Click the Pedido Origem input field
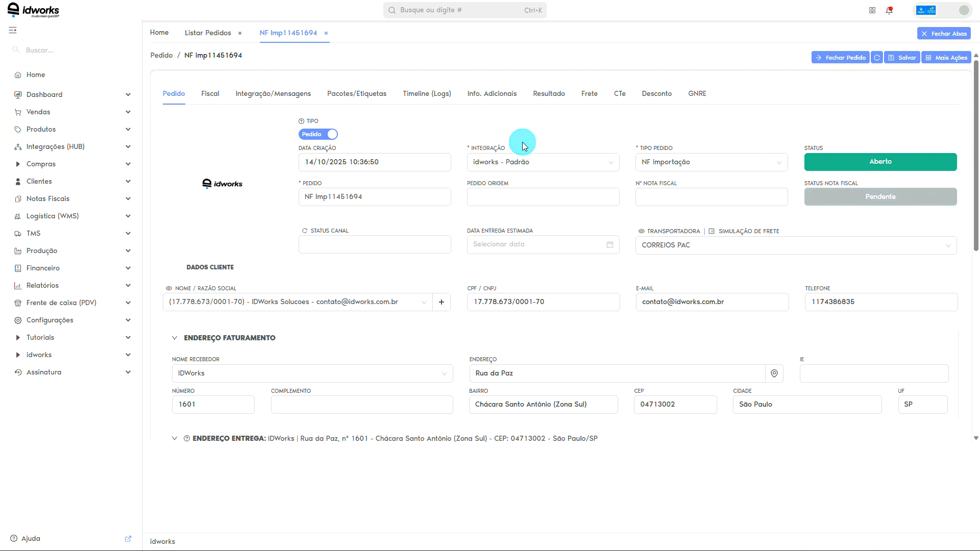Image resolution: width=980 pixels, height=551 pixels. (x=543, y=197)
